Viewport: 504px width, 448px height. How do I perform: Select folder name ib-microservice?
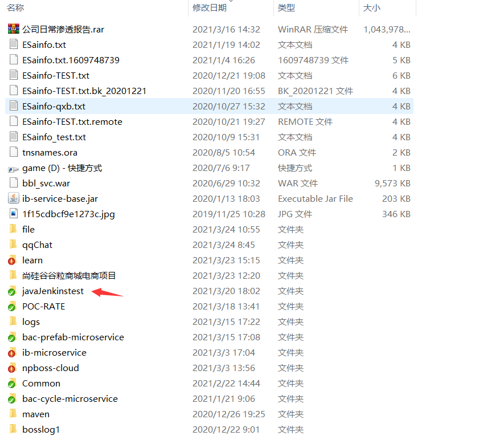click(54, 352)
